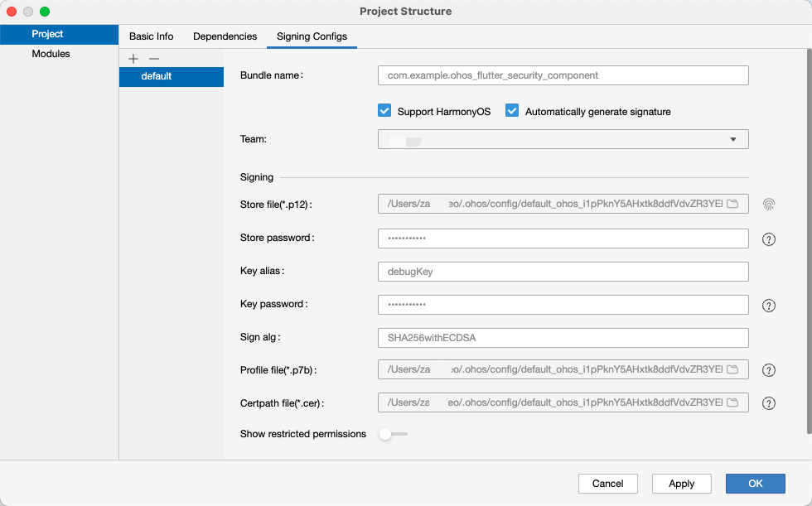Close the Project Structure window
Screen dimensions: 812x506
pos(12,12)
